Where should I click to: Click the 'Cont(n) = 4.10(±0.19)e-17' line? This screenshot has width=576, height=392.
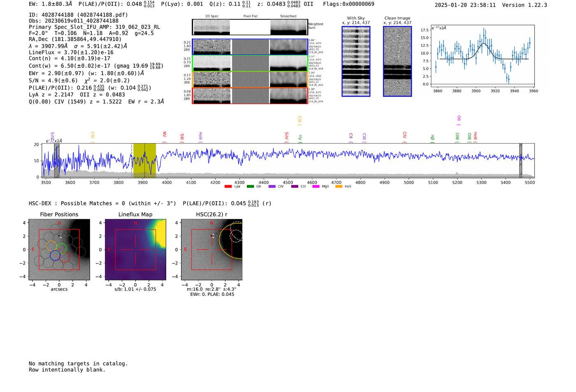70,58
